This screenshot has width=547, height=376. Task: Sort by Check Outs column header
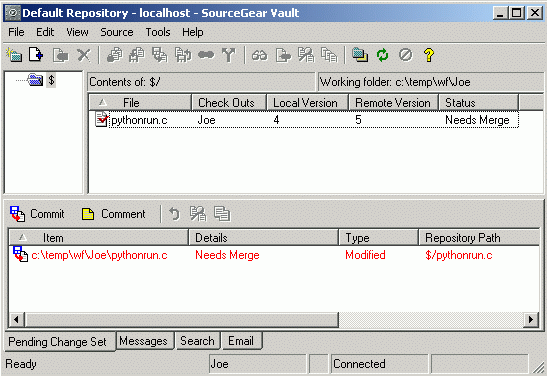point(228,103)
